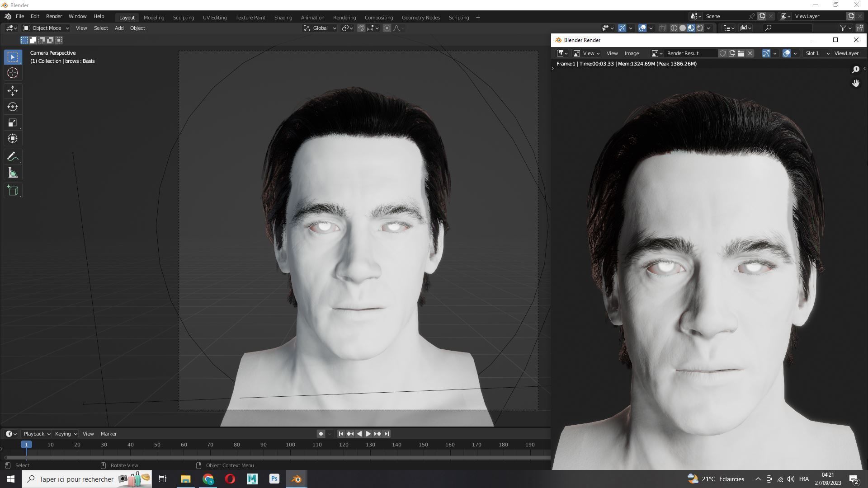868x488 pixels.
Task: Jump to first frame in timeline
Action: pyautogui.click(x=341, y=434)
